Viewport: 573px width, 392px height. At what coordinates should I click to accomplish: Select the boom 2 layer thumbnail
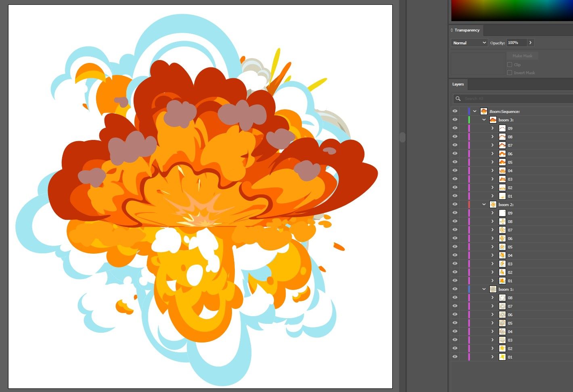[493, 204]
